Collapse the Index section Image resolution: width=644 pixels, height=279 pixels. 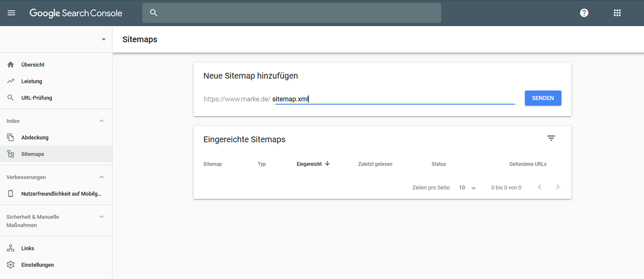tap(101, 121)
